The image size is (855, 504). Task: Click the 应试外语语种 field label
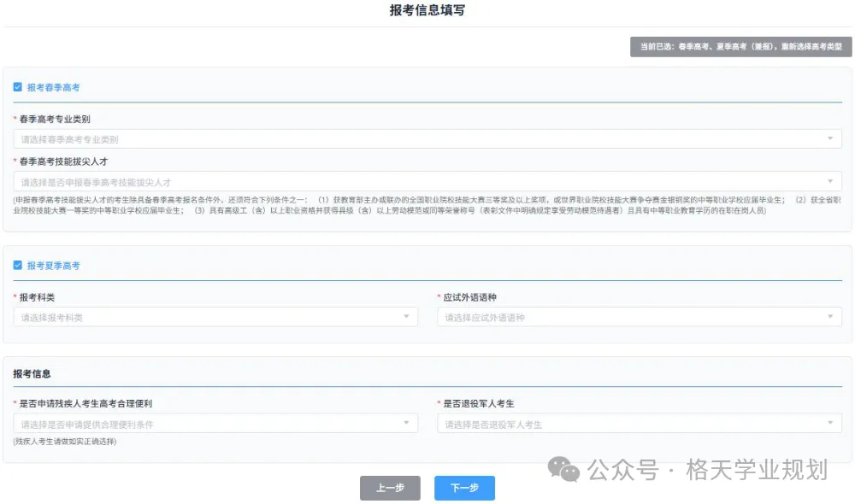(469, 297)
